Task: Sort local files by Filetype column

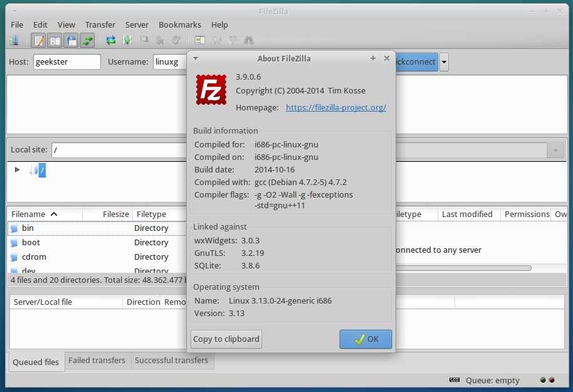Action: 159,214
